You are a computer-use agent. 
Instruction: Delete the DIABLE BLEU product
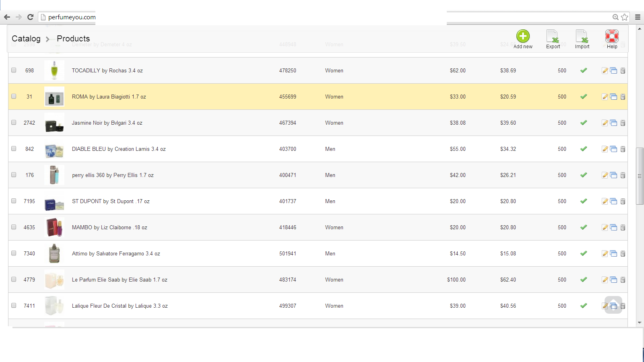(623, 149)
